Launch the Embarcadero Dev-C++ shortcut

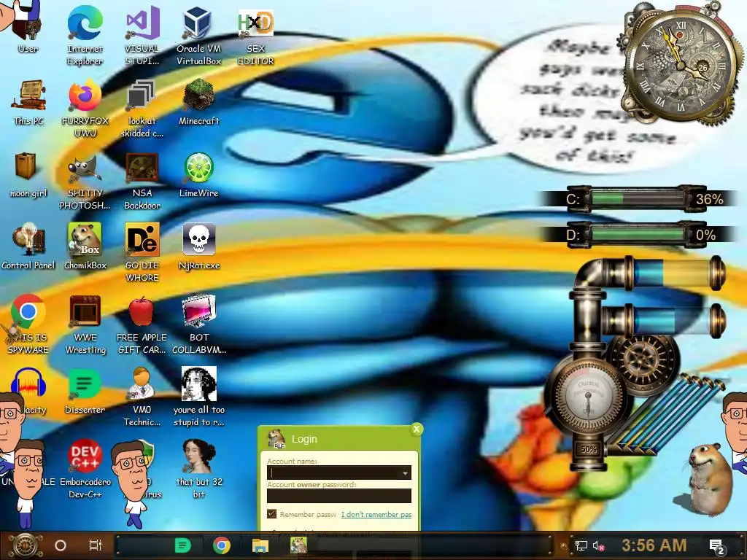[x=85, y=469]
